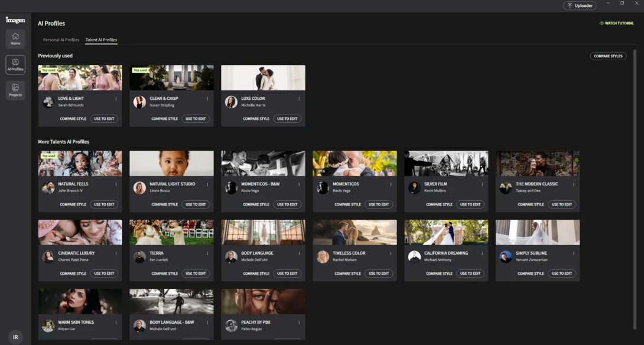Click Michelle Harris' avatar on Luxe Color
This screenshot has height=345, width=644.
(x=231, y=102)
